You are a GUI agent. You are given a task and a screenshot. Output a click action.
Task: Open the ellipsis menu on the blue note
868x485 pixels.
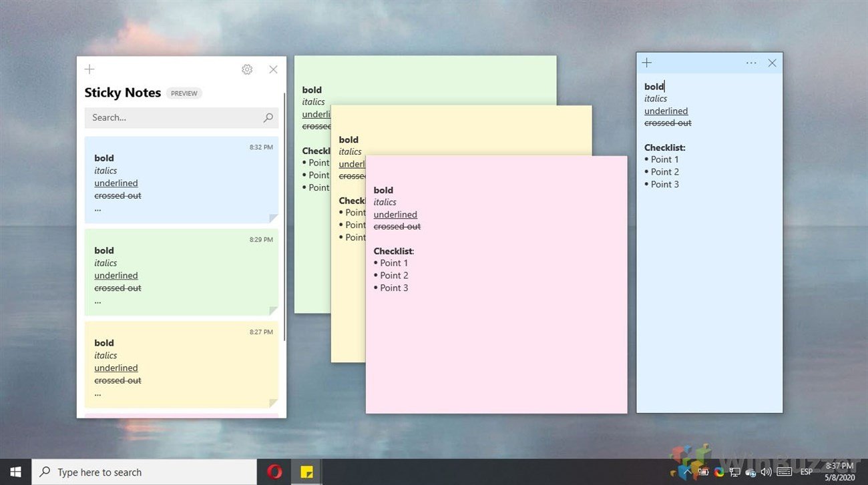[751, 62]
